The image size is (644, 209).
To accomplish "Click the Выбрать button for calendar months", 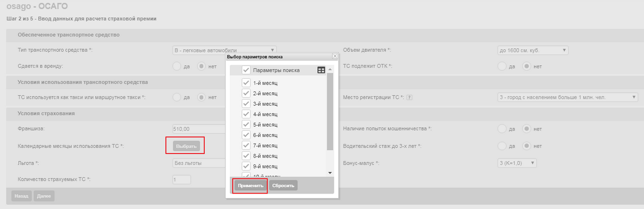I will pos(187,146).
